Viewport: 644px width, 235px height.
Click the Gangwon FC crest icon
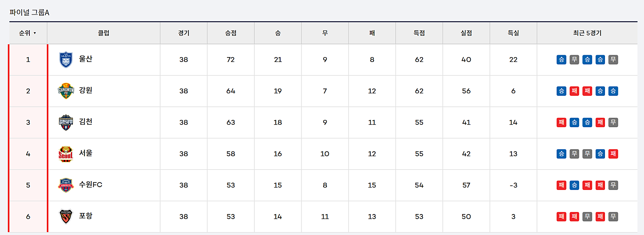click(x=66, y=91)
